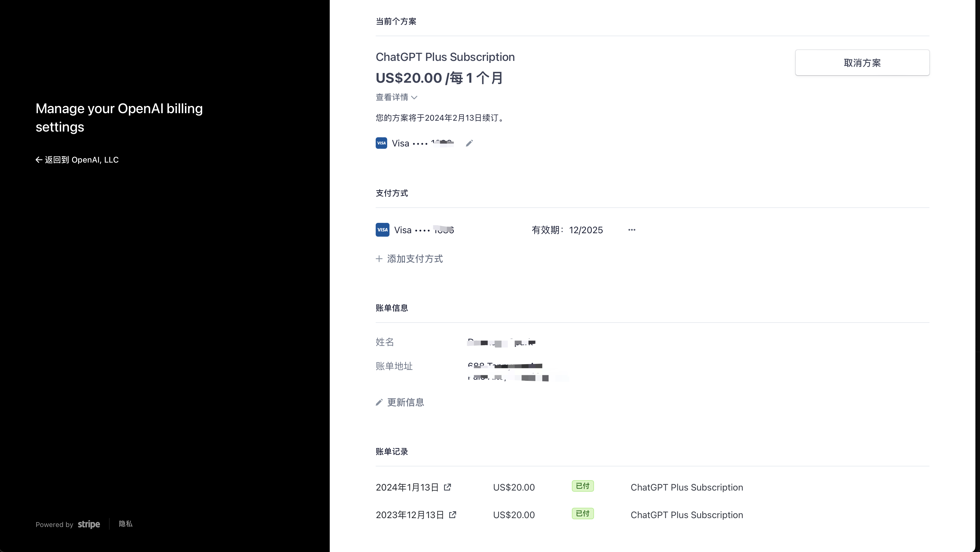The image size is (980, 552).
Task: Click ChatGPT Plus Subscription in January invoice row
Action: tap(687, 487)
